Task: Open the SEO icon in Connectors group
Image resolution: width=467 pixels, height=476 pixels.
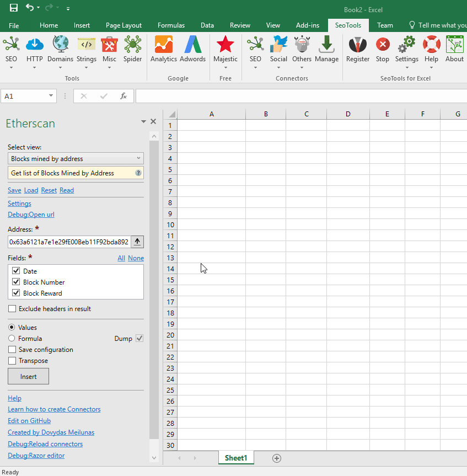Action: 255,45
